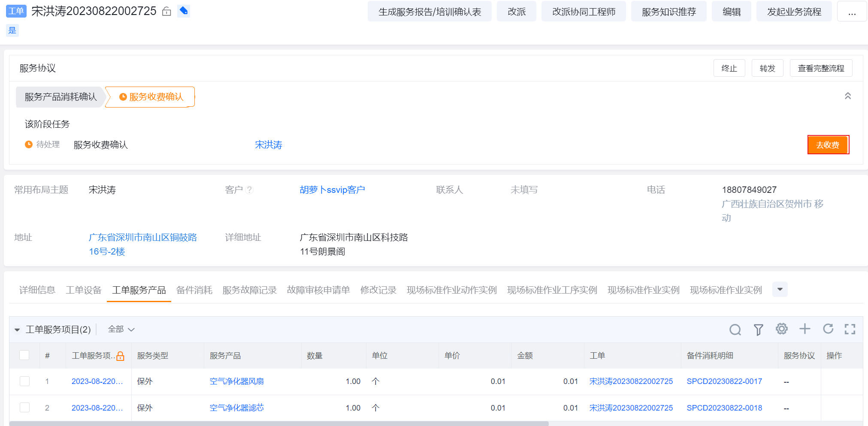Image resolution: width=868 pixels, height=426 pixels.
Task: Add a new service item with plus icon
Action: pyautogui.click(x=804, y=329)
